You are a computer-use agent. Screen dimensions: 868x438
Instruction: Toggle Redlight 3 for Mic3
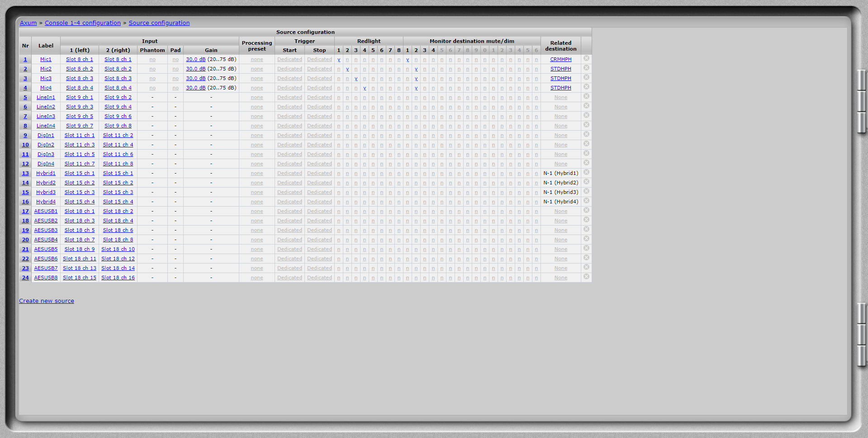[356, 79]
